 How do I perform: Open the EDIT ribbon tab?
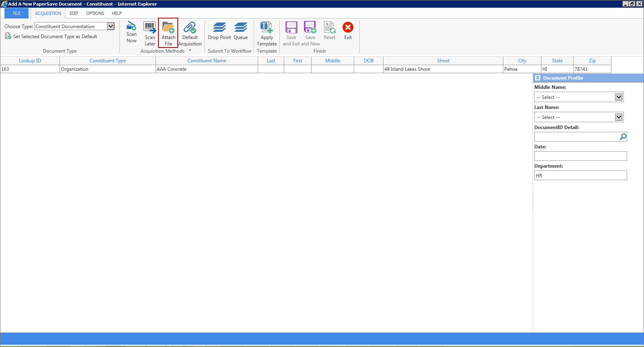(x=74, y=13)
